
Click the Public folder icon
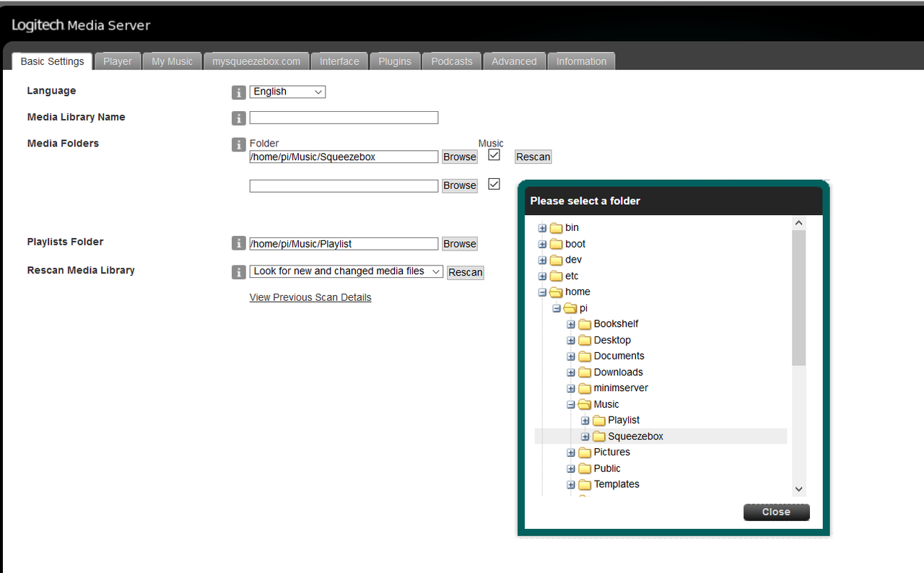click(585, 469)
